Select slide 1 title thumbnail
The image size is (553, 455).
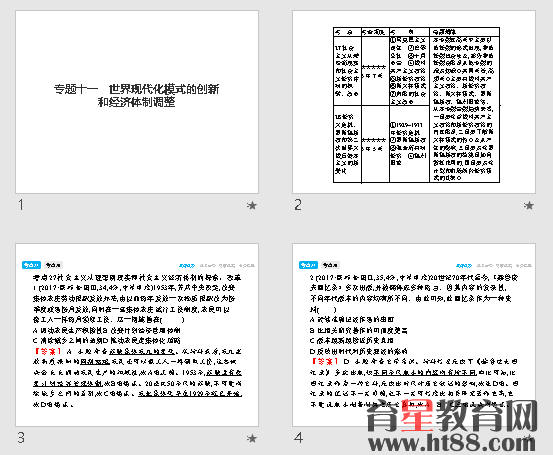pyautogui.click(x=137, y=102)
